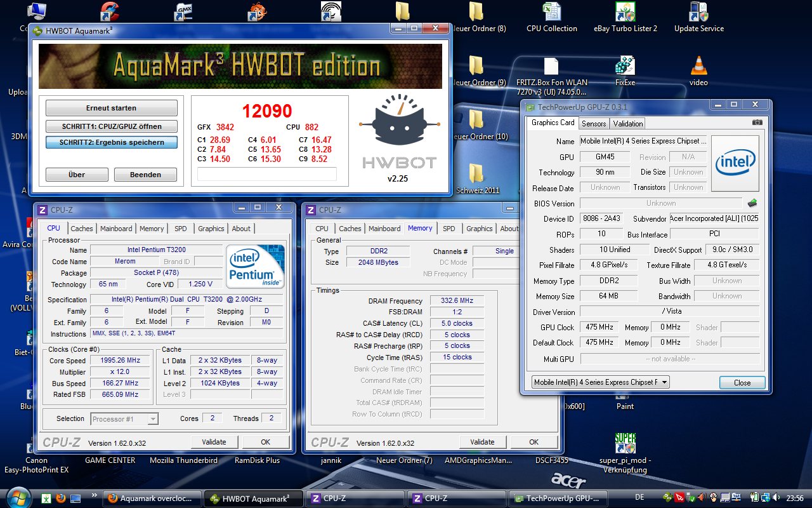Switch to the GPU-Z Validation tab
812x508 pixels.
pyautogui.click(x=628, y=123)
